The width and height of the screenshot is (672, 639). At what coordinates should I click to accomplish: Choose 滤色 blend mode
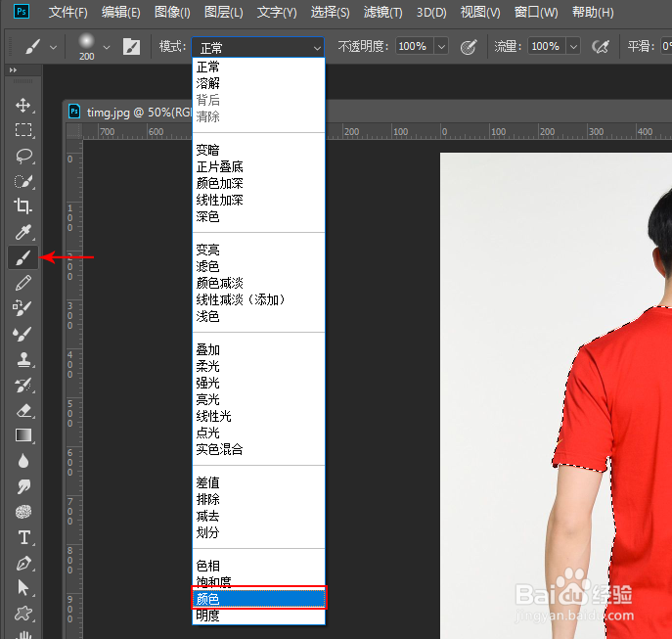pos(258,266)
